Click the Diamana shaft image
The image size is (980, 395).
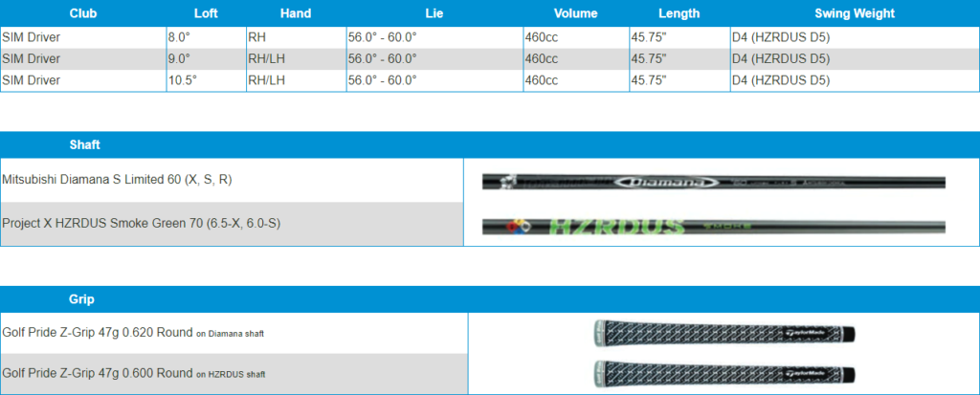[713, 181]
